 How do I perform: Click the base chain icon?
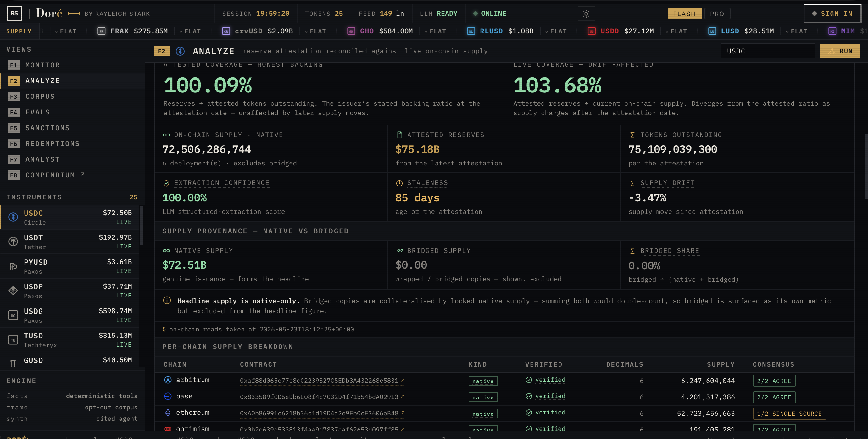click(x=168, y=396)
